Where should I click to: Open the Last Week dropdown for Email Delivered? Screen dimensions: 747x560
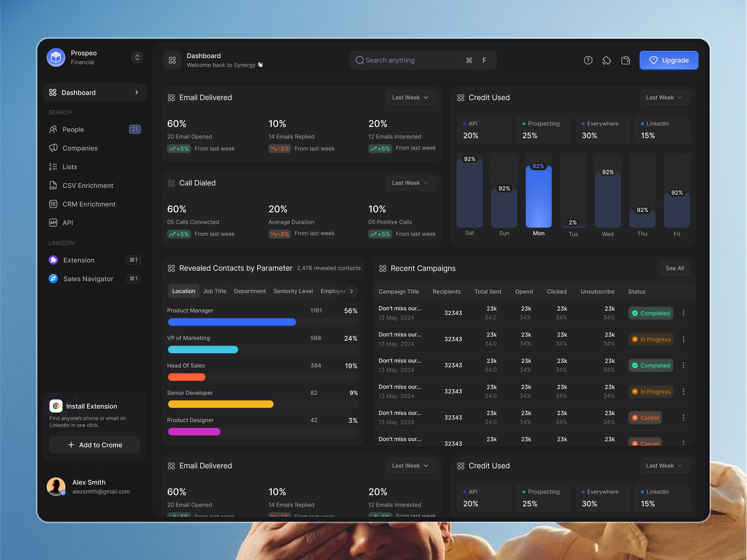click(x=411, y=97)
